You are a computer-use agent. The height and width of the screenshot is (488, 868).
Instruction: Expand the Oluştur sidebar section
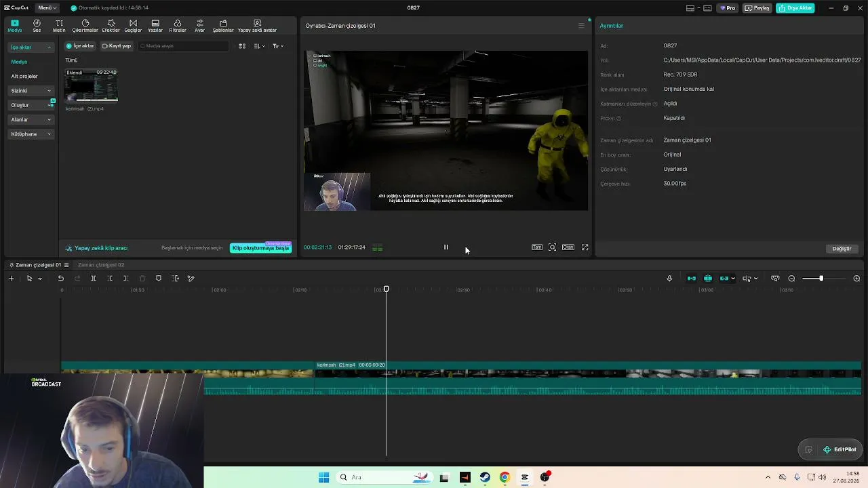[31, 105]
